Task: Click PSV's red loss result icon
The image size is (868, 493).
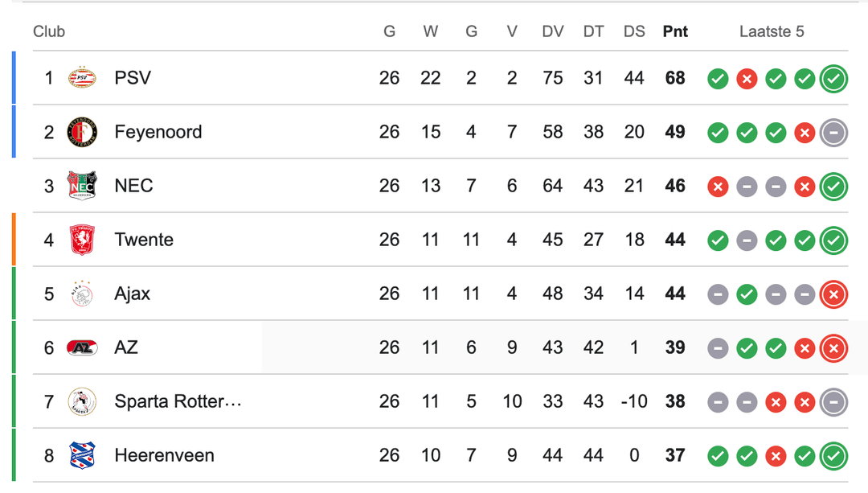Action: point(747,79)
